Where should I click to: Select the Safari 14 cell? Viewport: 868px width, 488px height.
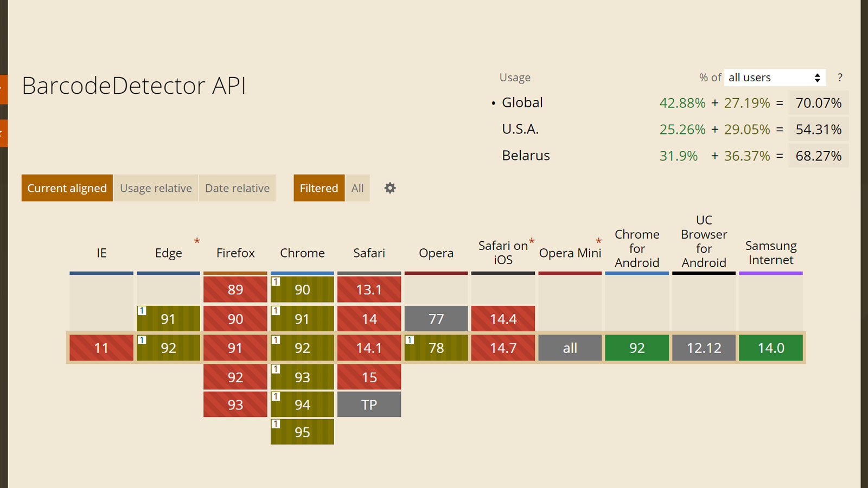coord(369,319)
